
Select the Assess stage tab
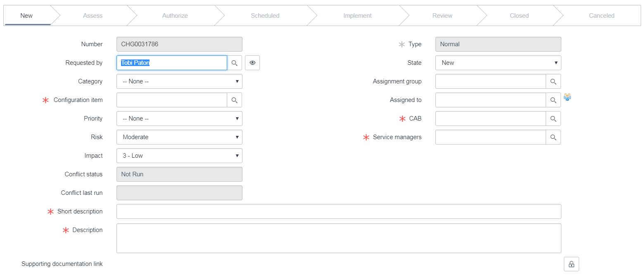[93, 16]
